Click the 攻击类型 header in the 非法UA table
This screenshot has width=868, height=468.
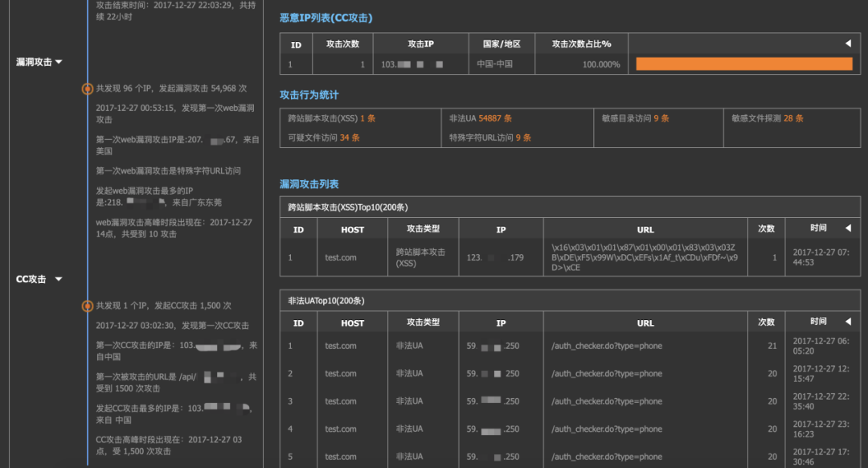tap(424, 322)
